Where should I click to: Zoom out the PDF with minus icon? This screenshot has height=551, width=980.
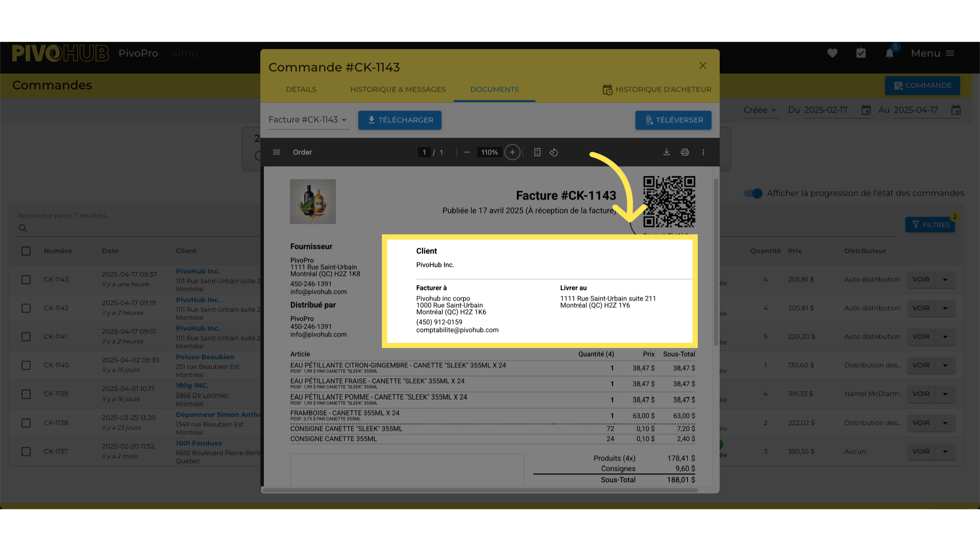[467, 152]
